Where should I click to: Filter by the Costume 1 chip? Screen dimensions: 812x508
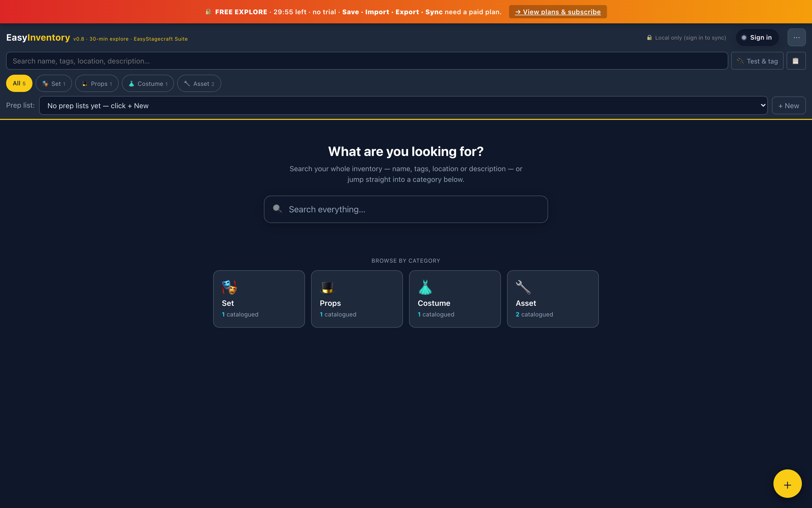point(148,83)
